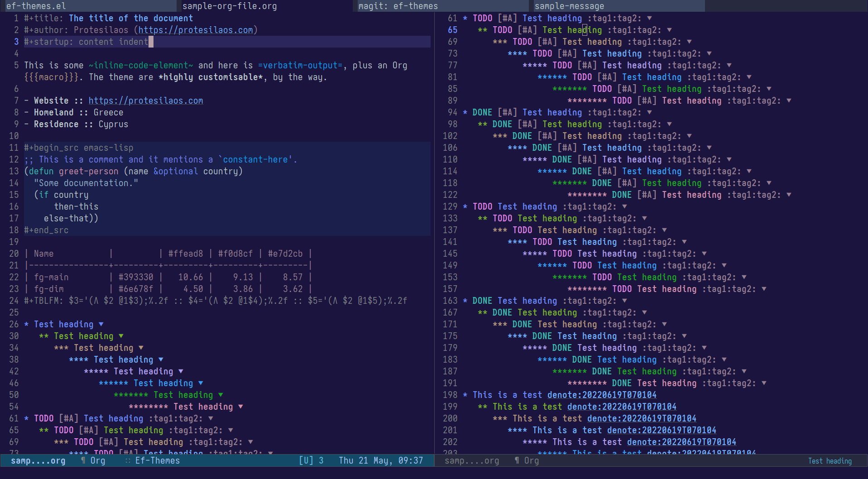Fold line 61 TODO heading in right pane

coord(649,18)
